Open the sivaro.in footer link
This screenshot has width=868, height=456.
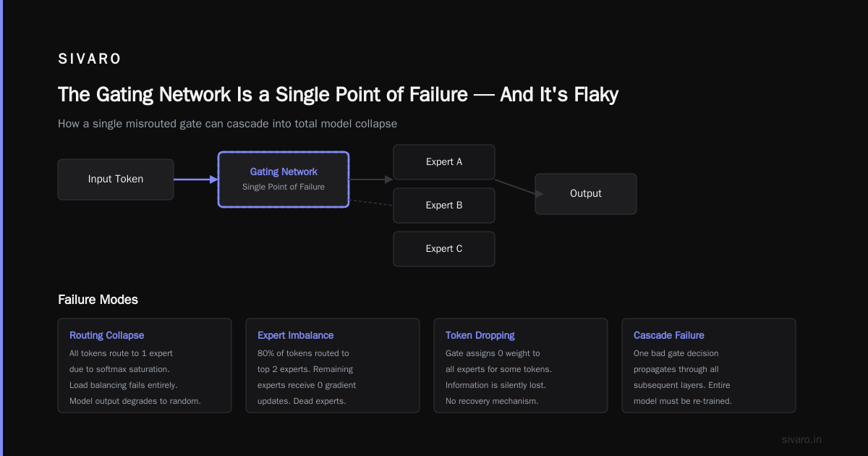(x=802, y=439)
